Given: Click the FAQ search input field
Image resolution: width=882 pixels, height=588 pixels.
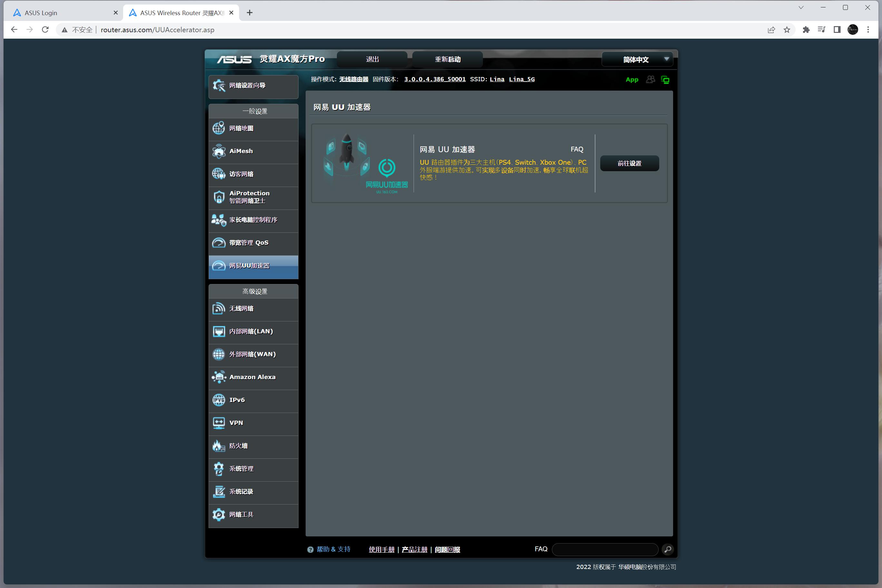Looking at the screenshot, I should coord(604,549).
